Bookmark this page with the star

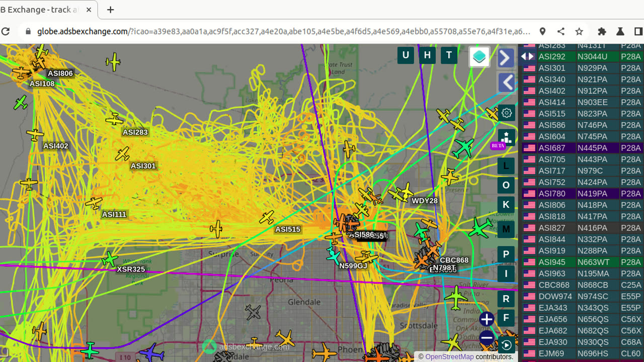(579, 31)
